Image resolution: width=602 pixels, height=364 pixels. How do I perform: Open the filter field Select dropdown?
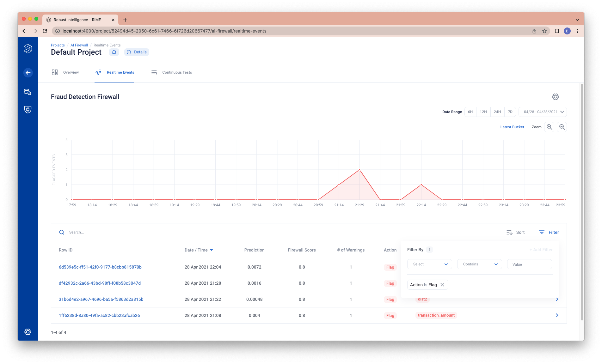tap(430, 264)
